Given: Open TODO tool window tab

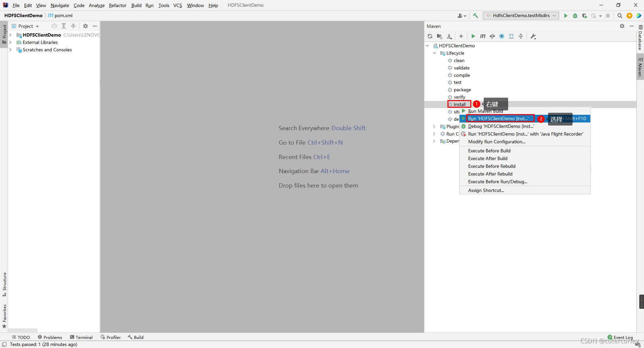Looking at the screenshot, I should [x=21, y=337].
